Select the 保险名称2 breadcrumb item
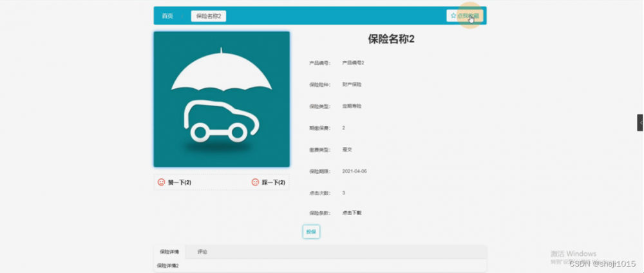The image size is (644, 273). point(209,16)
